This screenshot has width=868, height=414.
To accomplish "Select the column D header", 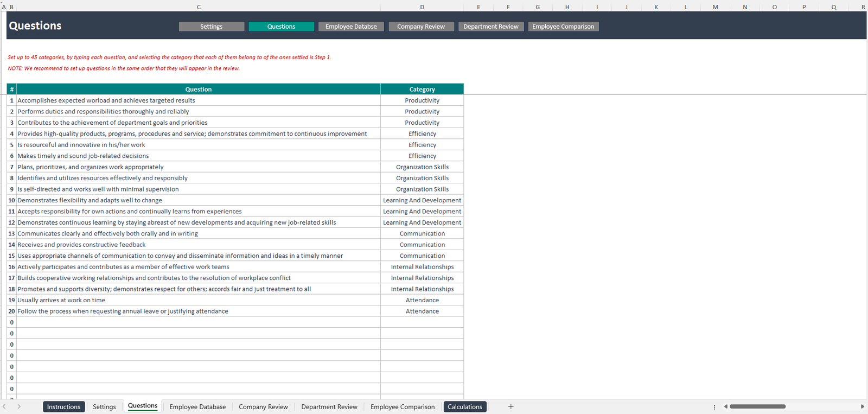I will point(422,7).
